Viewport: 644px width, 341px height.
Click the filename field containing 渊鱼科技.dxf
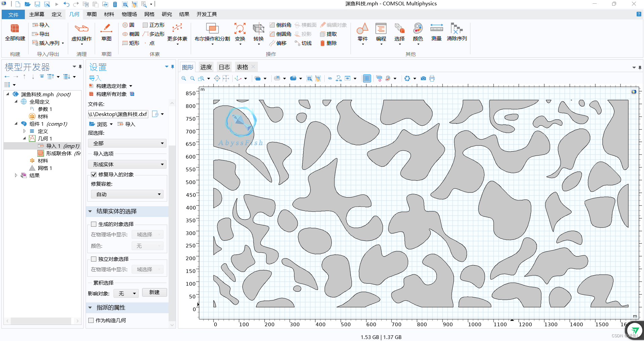pyautogui.click(x=118, y=114)
